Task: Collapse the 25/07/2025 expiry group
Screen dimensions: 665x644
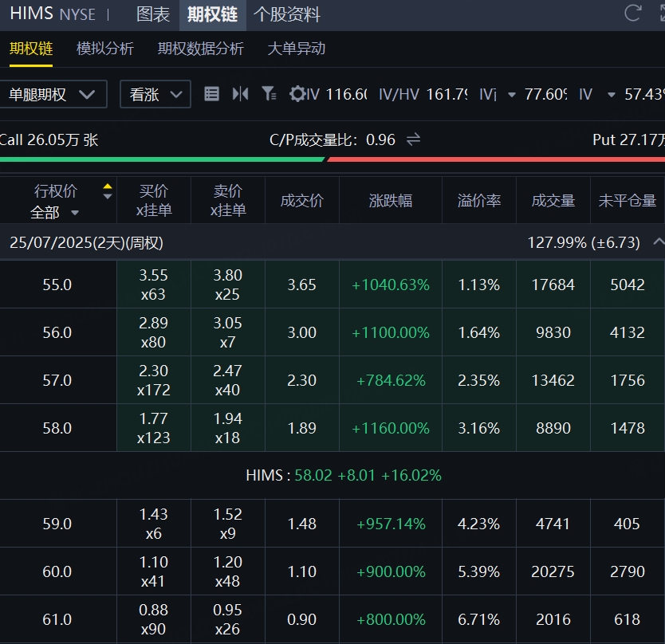Action: tap(658, 242)
